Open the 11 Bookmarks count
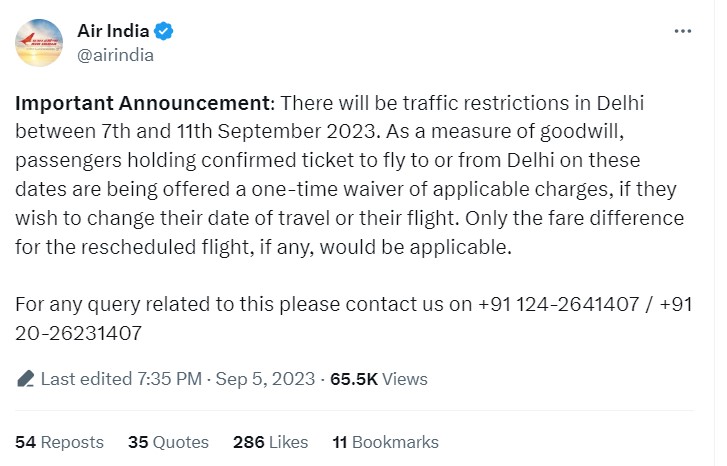This screenshot has height=466, width=727. [x=385, y=442]
